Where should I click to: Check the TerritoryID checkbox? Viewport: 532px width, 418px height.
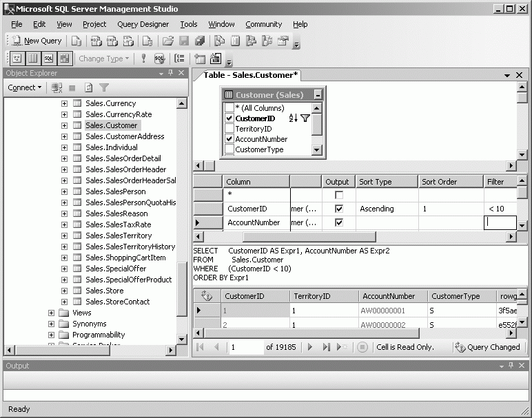pos(229,129)
